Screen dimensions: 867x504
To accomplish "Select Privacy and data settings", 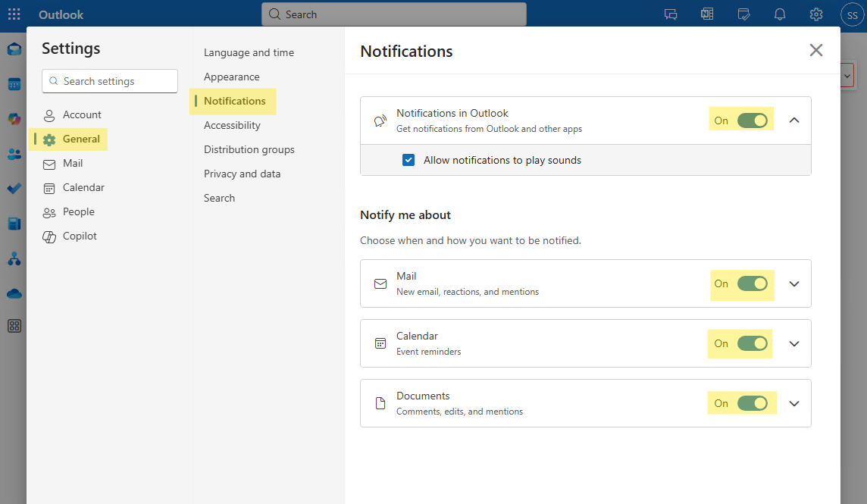I will click(x=242, y=174).
